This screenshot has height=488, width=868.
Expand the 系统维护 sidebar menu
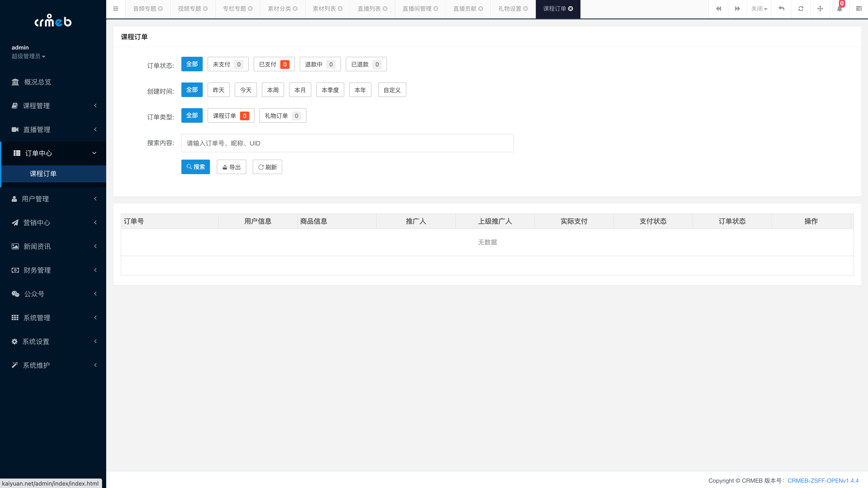point(53,365)
